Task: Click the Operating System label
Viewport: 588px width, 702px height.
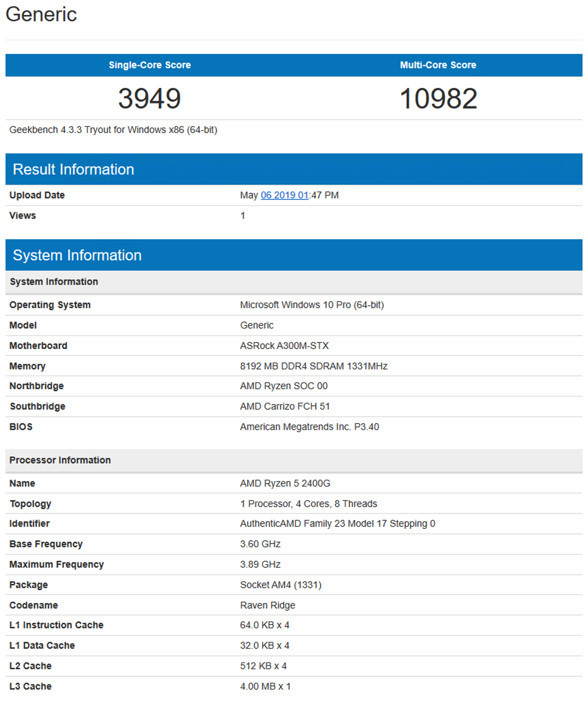Action: point(50,305)
